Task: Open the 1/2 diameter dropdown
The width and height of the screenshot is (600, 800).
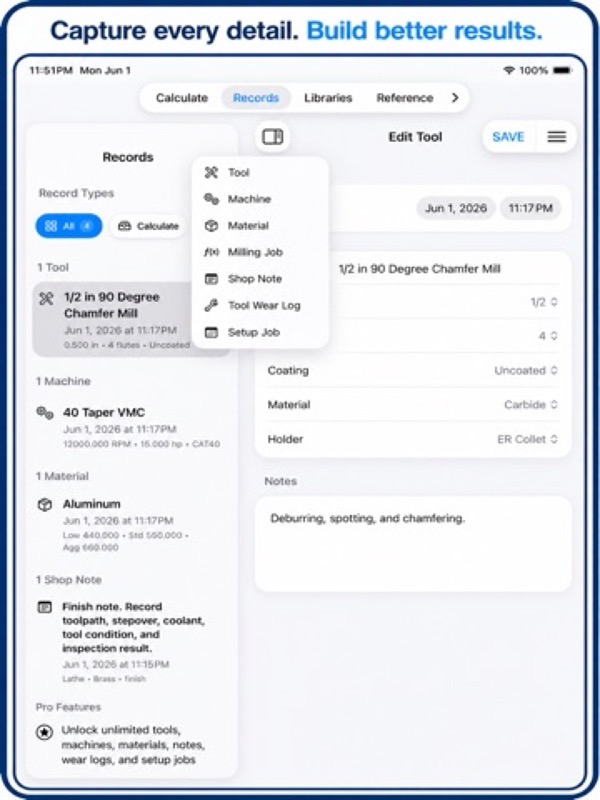Action: tap(544, 302)
